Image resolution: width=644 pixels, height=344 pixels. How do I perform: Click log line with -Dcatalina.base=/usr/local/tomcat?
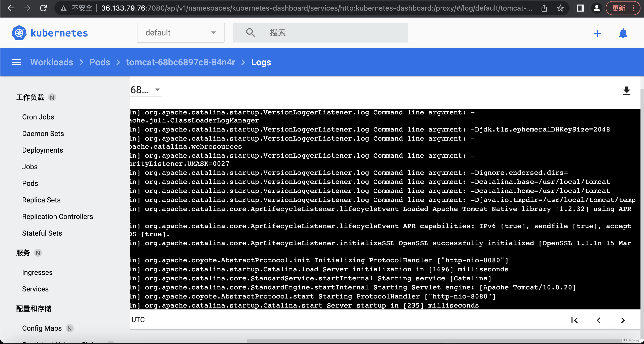coord(370,182)
